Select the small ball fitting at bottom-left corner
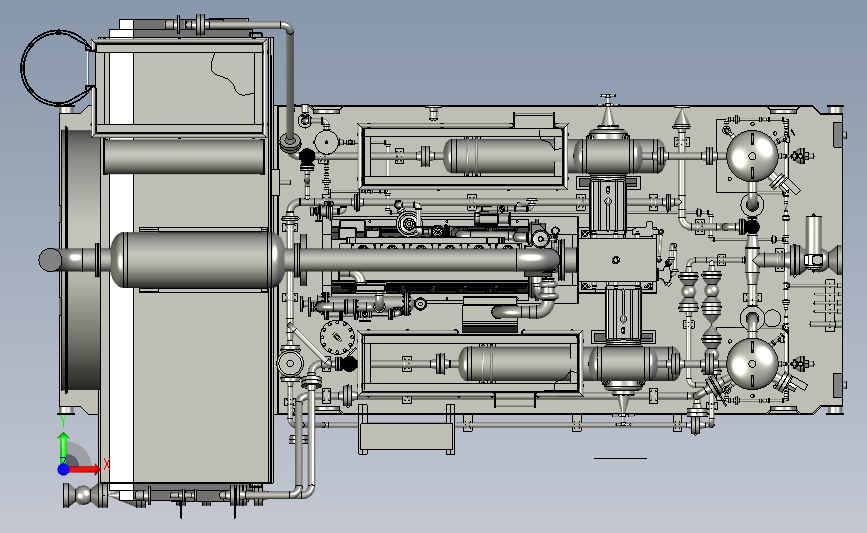Image resolution: width=867 pixels, height=533 pixels. point(85,495)
